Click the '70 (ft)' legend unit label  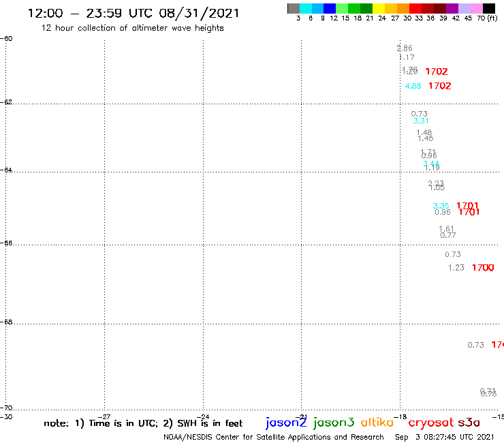click(487, 18)
